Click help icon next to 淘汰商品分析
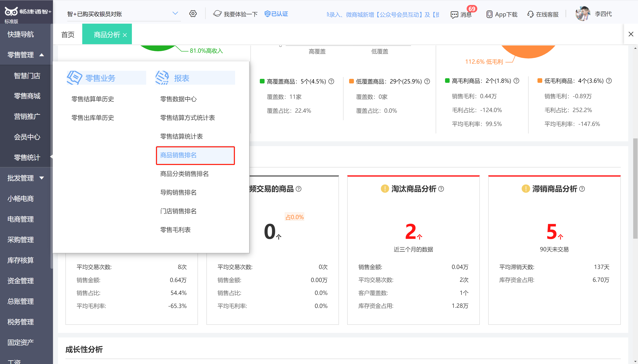 tap(441, 189)
